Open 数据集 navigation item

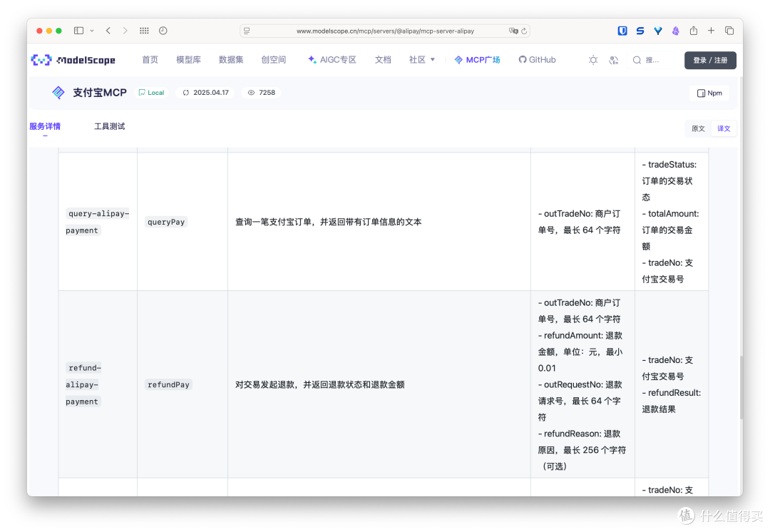(231, 60)
